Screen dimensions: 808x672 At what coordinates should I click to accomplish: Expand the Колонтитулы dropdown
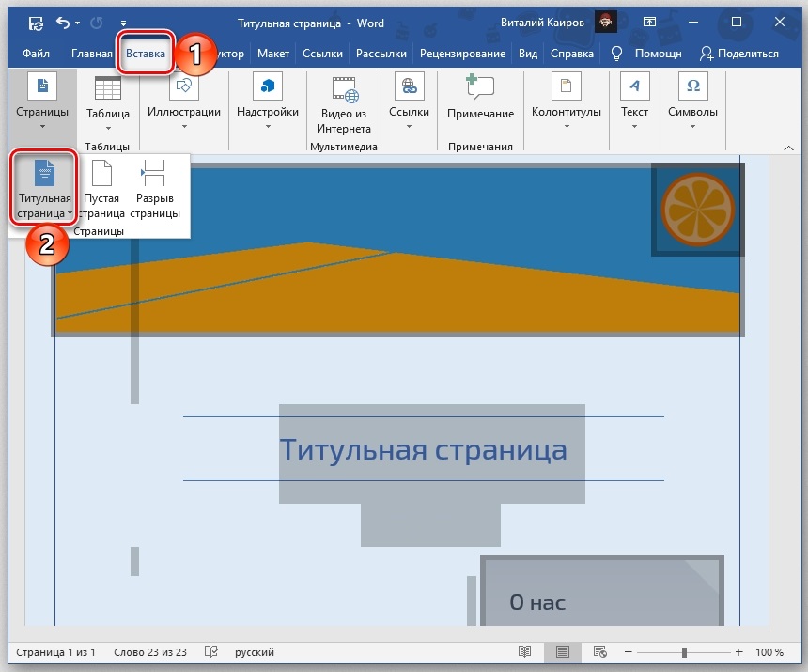tap(566, 105)
